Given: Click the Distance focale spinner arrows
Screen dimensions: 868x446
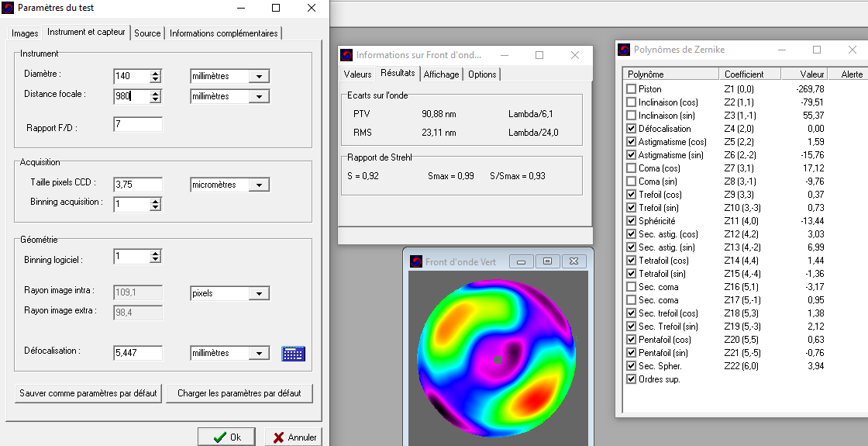Looking at the screenshot, I should (156, 96).
